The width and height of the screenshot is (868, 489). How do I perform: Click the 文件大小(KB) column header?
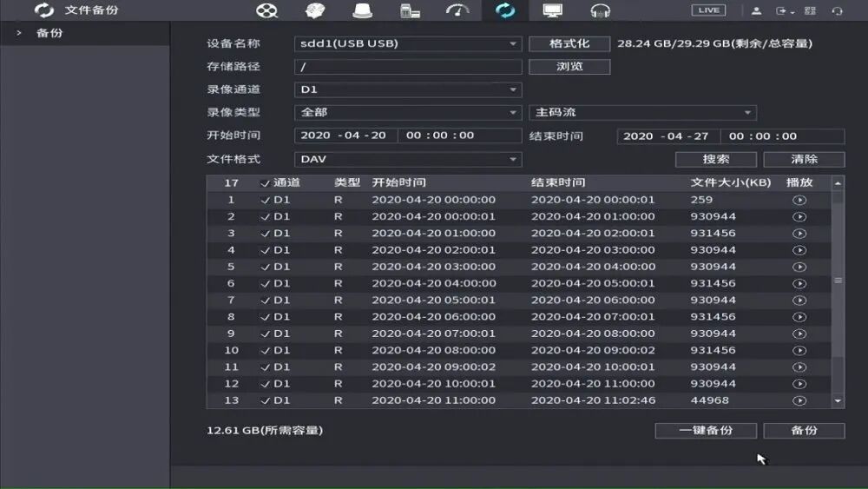(x=730, y=182)
